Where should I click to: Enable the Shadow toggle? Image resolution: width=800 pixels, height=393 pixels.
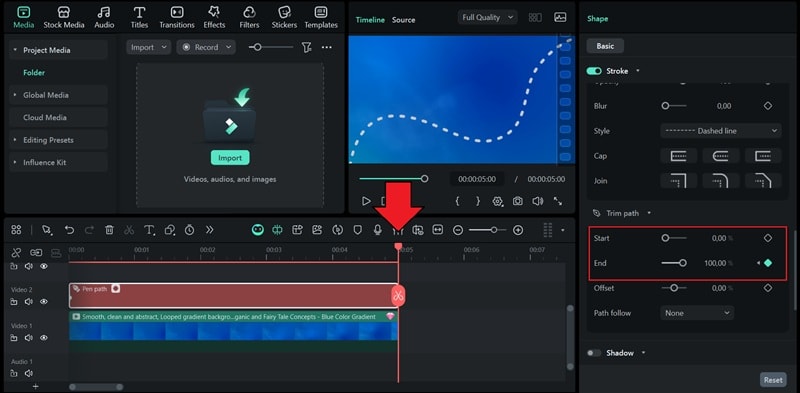[594, 353]
